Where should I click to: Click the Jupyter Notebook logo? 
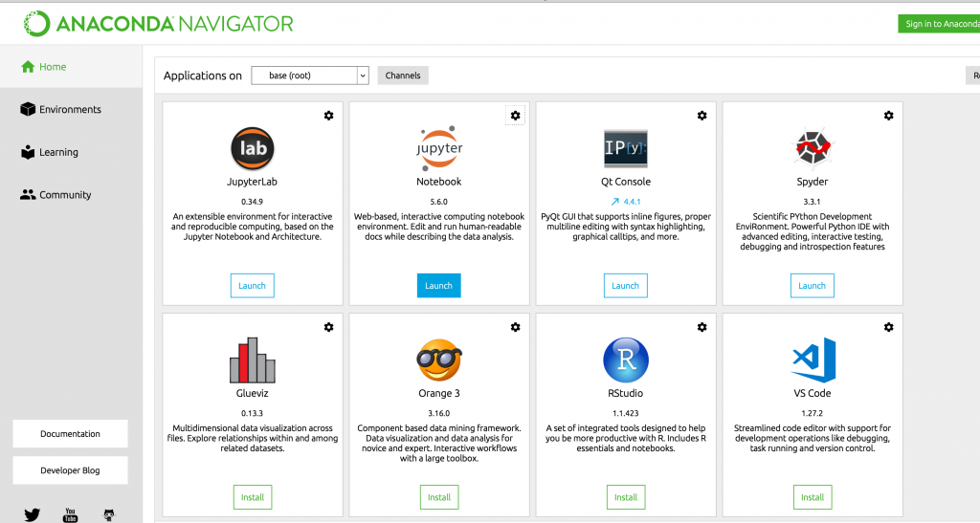438,148
